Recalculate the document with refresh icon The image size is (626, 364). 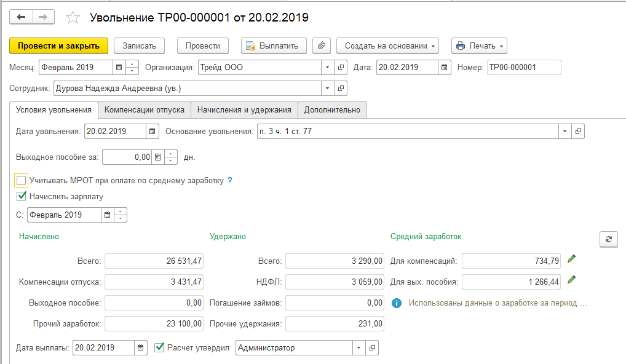point(608,239)
